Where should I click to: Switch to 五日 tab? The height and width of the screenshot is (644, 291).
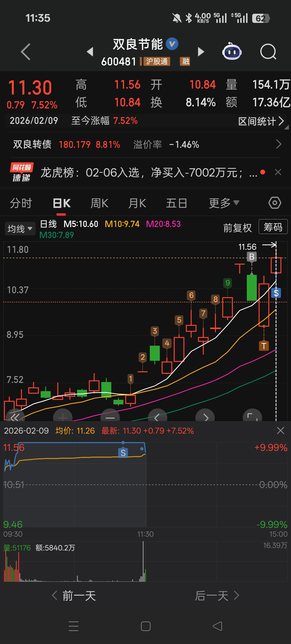coord(176,203)
